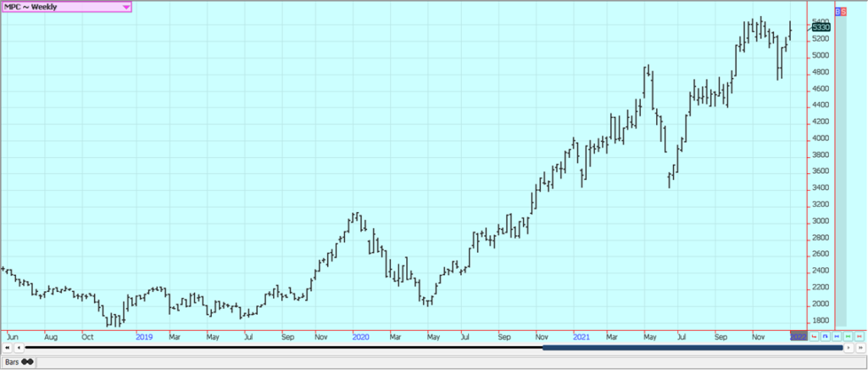The width and height of the screenshot is (868, 370).
Task: Select the Bars study tab
Action: (20, 361)
